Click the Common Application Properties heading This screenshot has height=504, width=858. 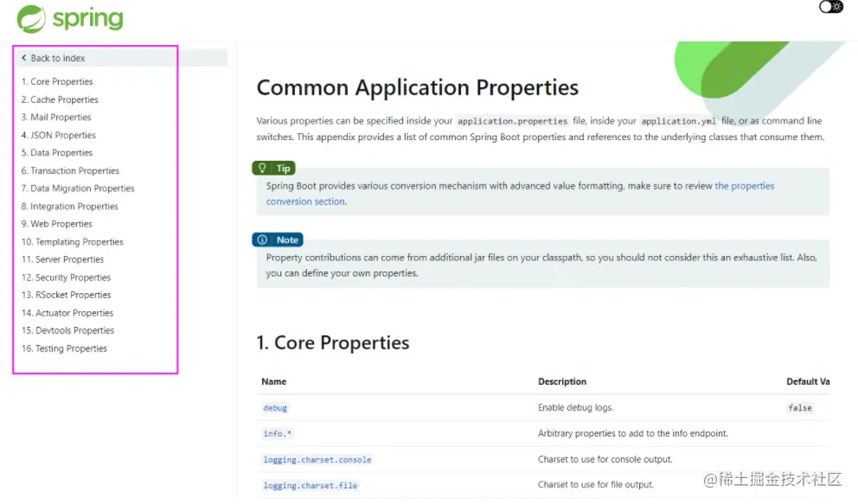click(x=418, y=87)
